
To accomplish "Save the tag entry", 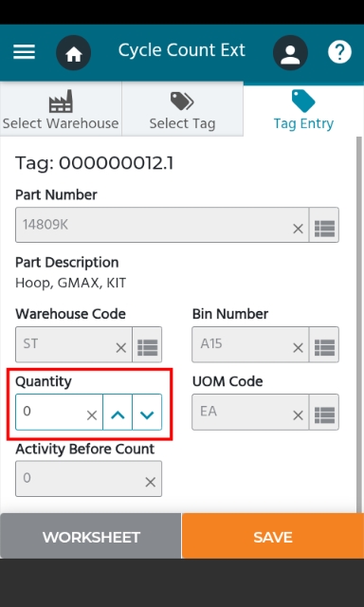I will point(273,536).
